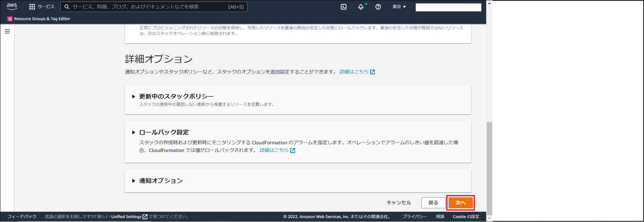Click external link icon beside 詳細オプション description
The height and width of the screenshot is (222, 644).
[372, 72]
